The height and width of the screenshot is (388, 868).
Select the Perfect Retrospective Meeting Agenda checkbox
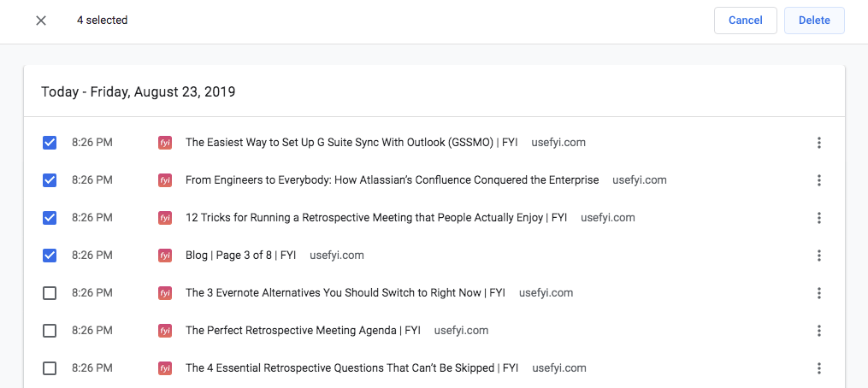click(x=50, y=331)
